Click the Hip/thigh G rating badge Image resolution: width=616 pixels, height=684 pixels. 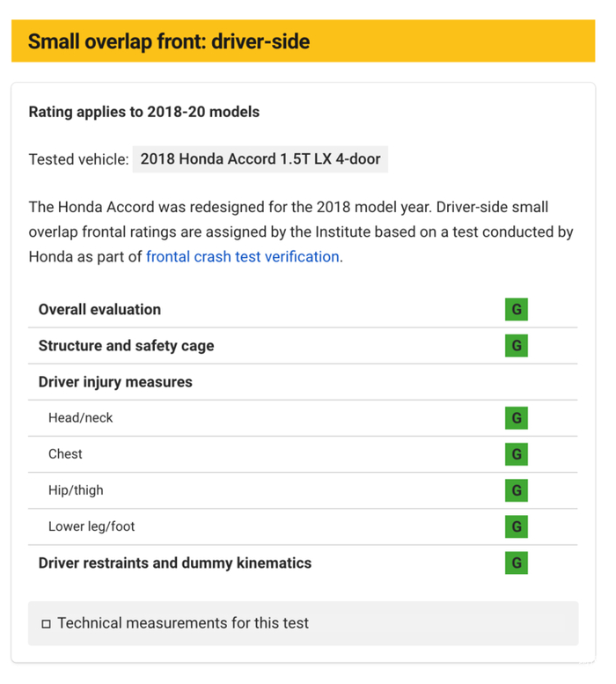coord(517,490)
